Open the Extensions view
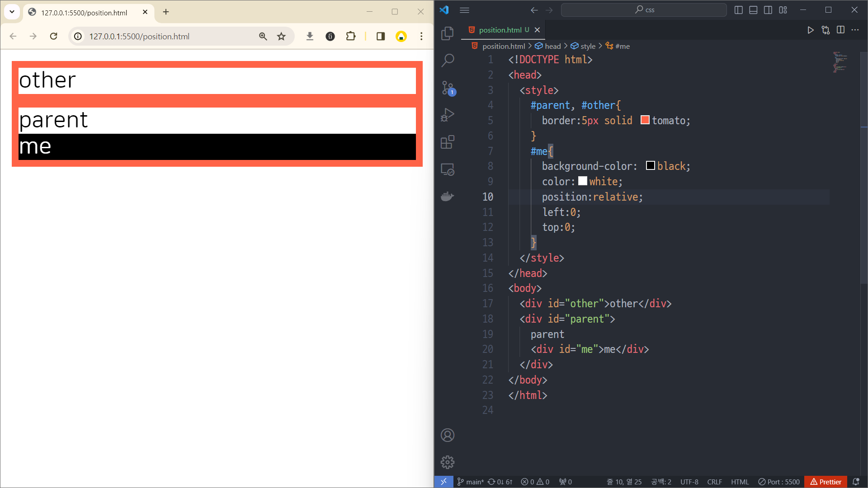 tap(447, 142)
